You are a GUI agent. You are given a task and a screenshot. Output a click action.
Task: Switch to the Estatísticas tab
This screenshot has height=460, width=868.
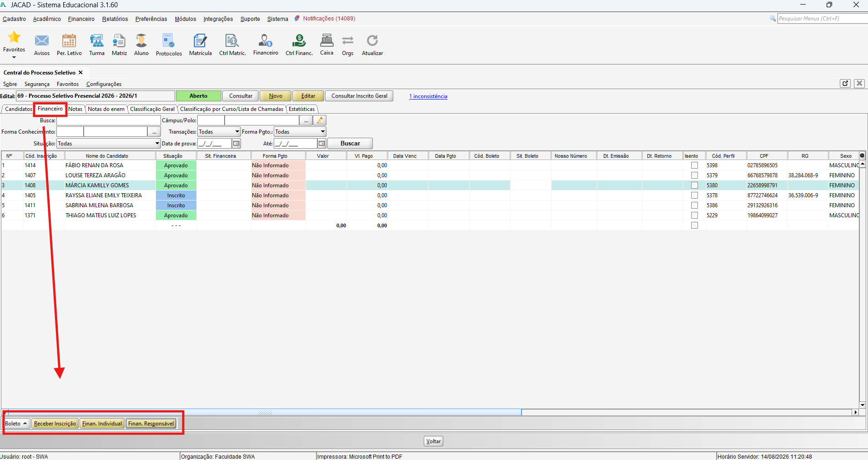coord(301,109)
